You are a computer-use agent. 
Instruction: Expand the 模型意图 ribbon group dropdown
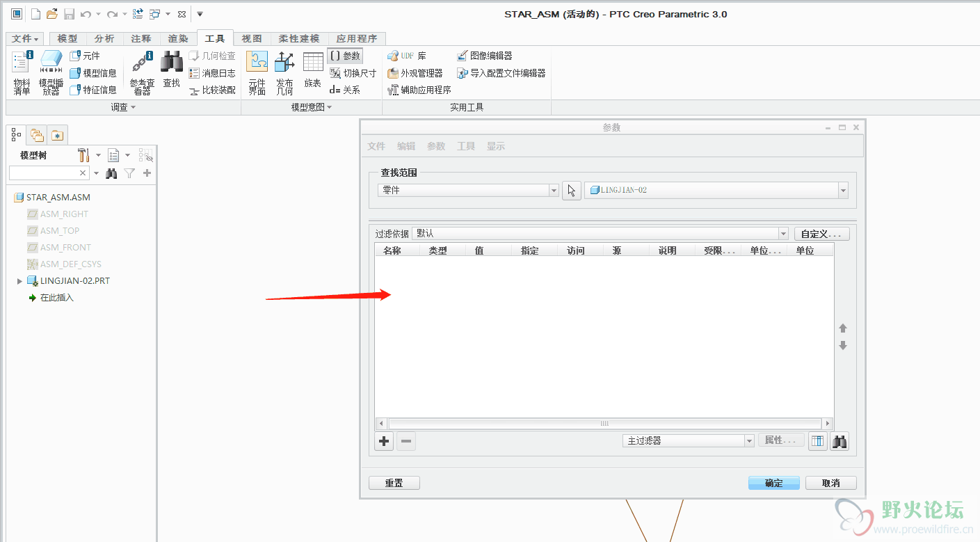tap(312, 107)
